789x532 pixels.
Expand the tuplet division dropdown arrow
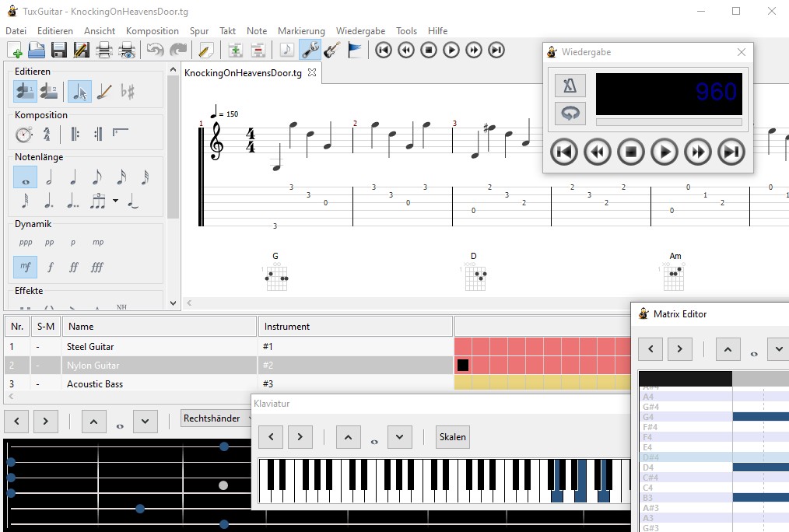(116, 201)
